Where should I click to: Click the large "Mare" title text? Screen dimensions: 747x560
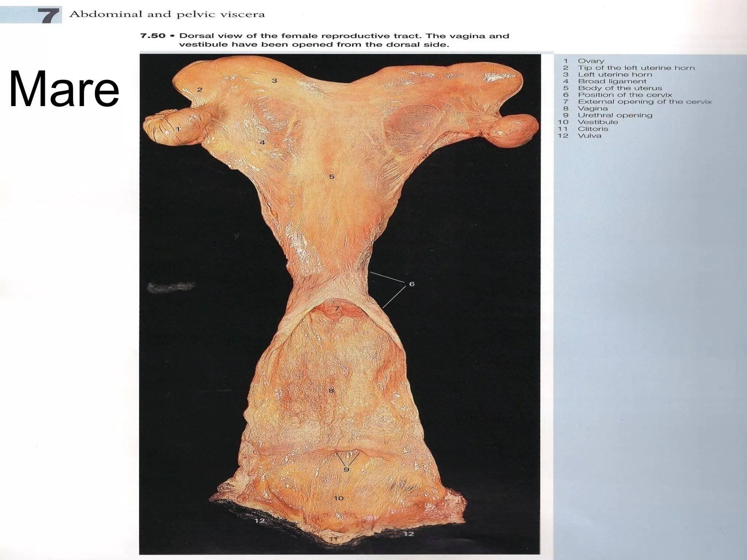(x=64, y=89)
